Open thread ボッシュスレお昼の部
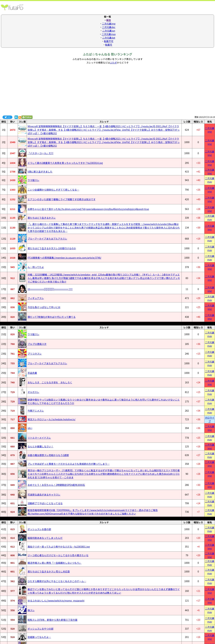The height and width of the screenshot is (644, 215). pyautogui.click(x=39, y=529)
